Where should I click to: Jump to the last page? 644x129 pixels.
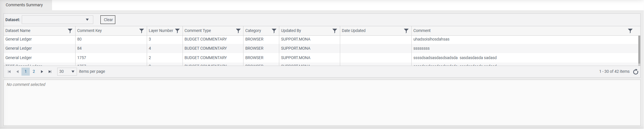click(50, 72)
